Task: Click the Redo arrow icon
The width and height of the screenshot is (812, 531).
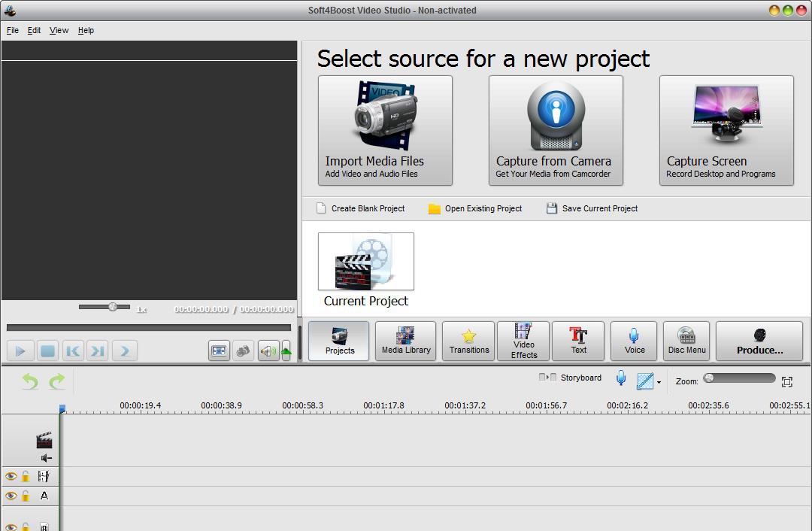Action: pyautogui.click(x=57, y=382)
